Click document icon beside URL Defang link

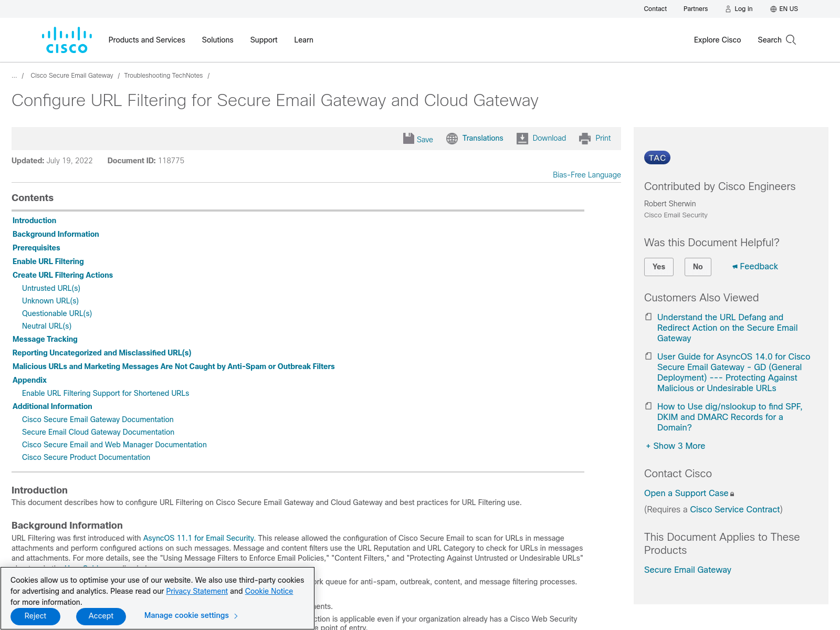[648, 317]
